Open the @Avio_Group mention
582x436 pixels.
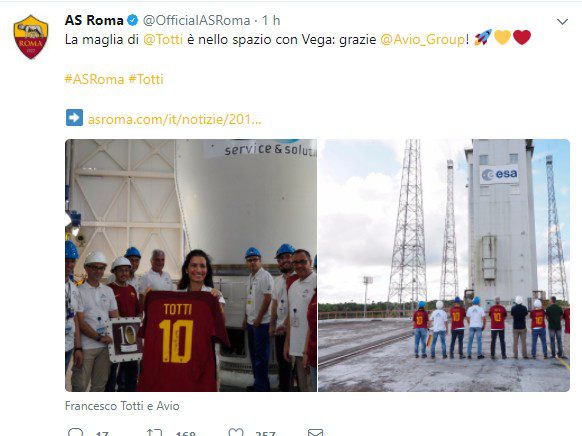click(x=422, y=39)
